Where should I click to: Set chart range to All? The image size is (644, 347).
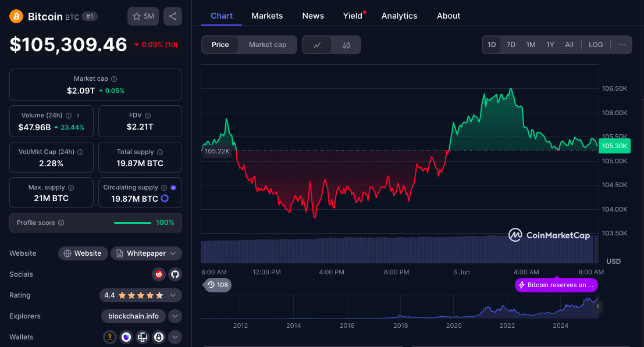(x=570, y=45)
